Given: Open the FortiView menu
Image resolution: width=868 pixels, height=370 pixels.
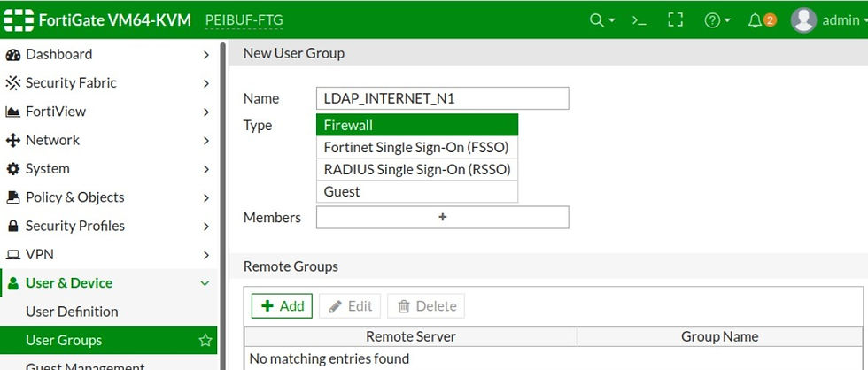Looking at the screenshot, I should (x=108, y=112).
